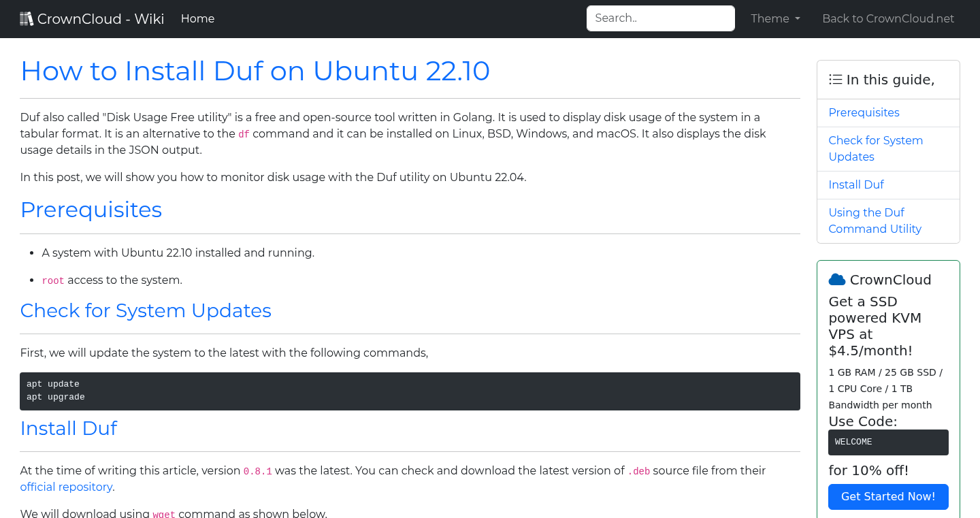980x518 pixels.
Task: Click the cloud icon beside CrownCloud in sidebar
Action: pos(836,278)
